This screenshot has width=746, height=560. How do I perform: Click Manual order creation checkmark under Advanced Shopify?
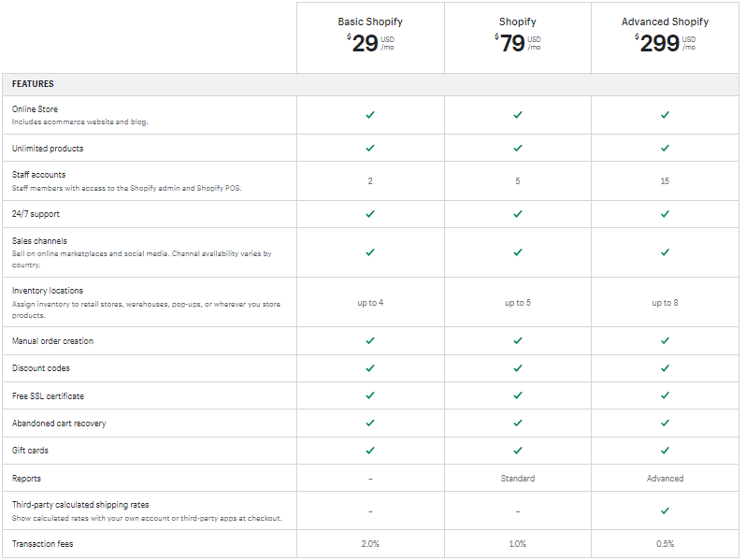coord(665,341)
